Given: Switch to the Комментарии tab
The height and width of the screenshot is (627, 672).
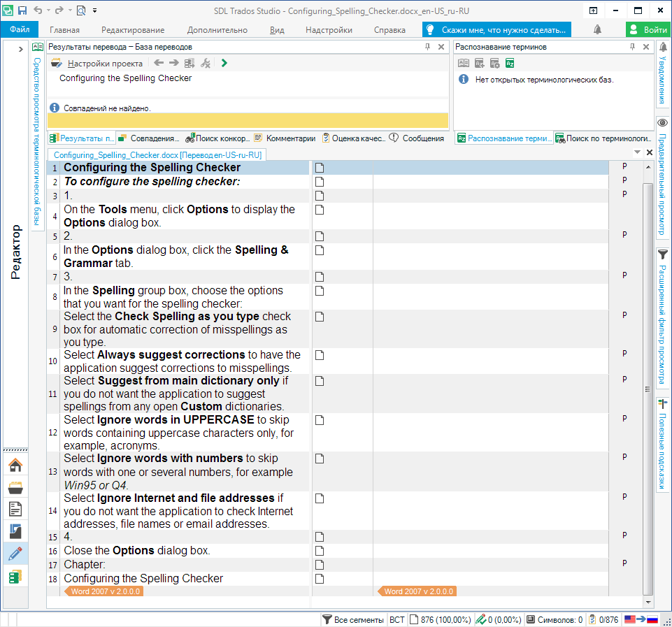Looking at the screenshot, I should pyautogui.click(x=285, y=138).
